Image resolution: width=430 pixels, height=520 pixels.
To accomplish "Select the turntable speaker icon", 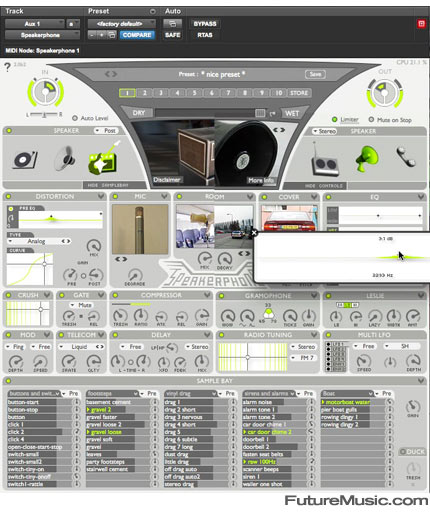I will 25,159.
